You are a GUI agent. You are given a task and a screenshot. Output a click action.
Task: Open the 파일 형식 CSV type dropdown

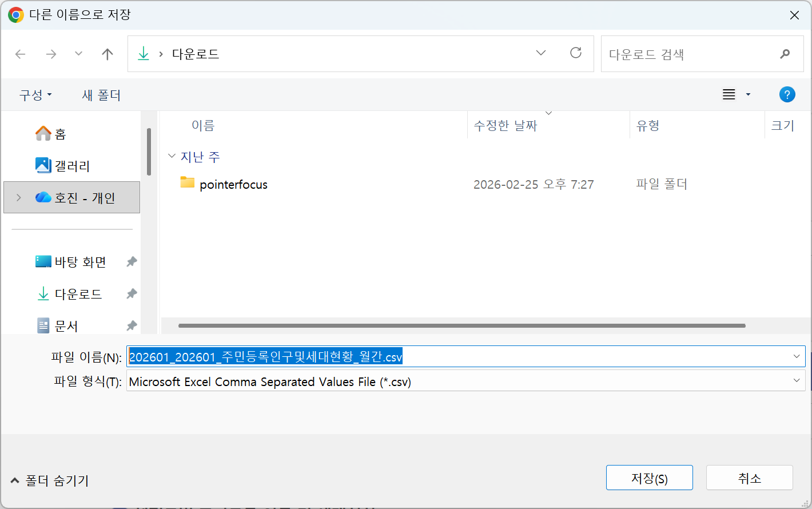tap(796, 381)
